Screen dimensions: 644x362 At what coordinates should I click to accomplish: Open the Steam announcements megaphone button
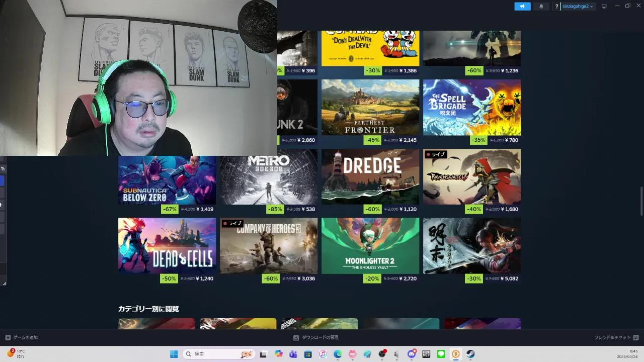point(522,6)
